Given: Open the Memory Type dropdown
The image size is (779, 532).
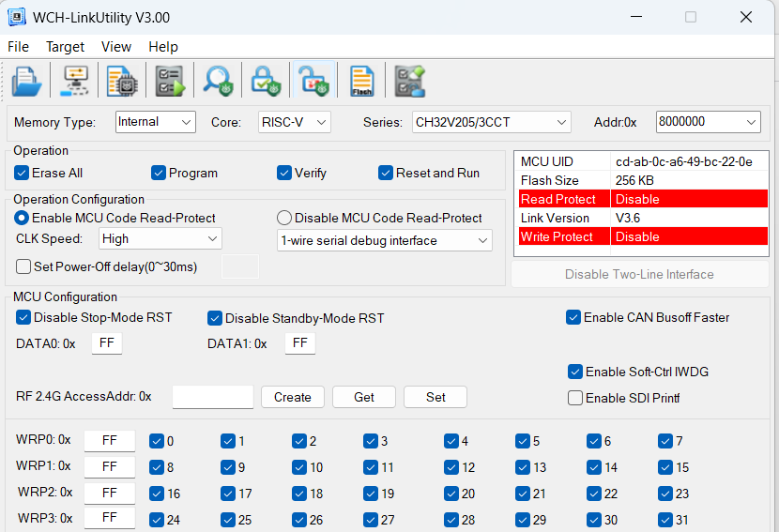Looking at the screenshot, I should [156, 122].
